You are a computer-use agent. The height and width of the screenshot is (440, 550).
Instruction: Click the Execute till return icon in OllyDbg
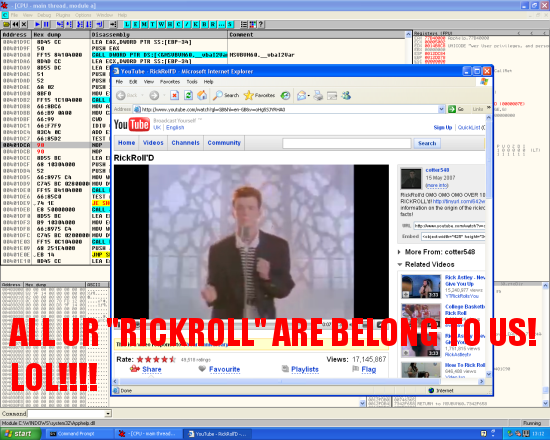click(x=100, y=24)
